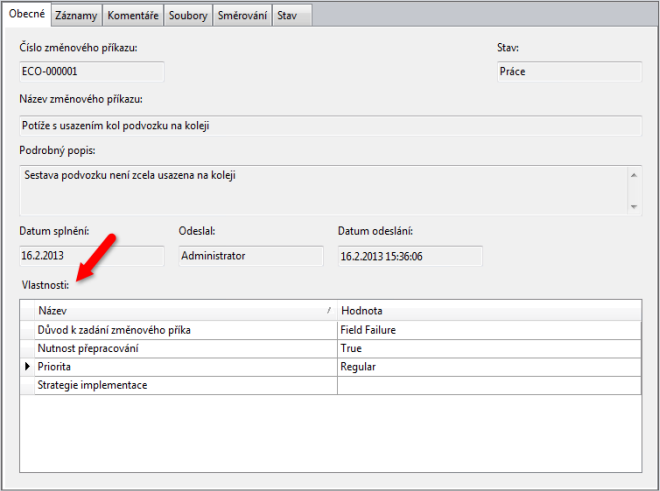This screenshot has width=660, height=491.
Task: Select the Strategie implementace row
Action: pos(330,385)
